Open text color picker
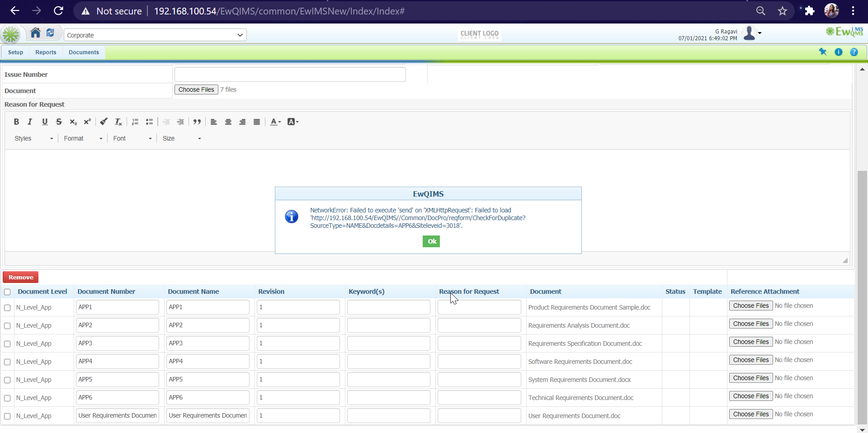868x433 pixels. point(275,122)
